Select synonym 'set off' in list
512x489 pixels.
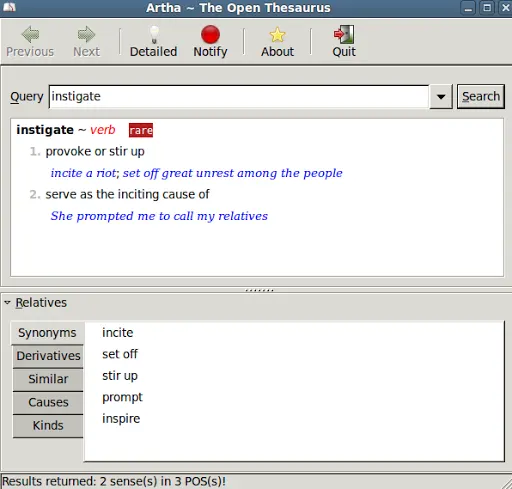120,354
